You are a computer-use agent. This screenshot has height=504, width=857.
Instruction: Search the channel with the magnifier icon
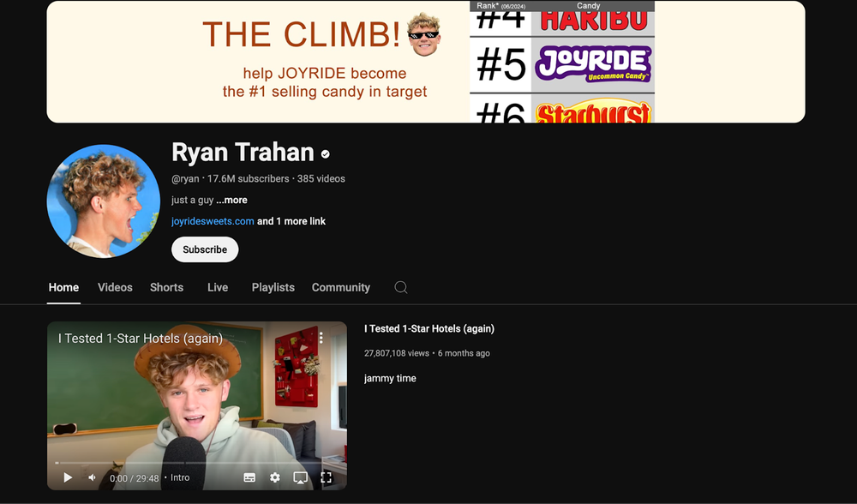tap(401, 287)
